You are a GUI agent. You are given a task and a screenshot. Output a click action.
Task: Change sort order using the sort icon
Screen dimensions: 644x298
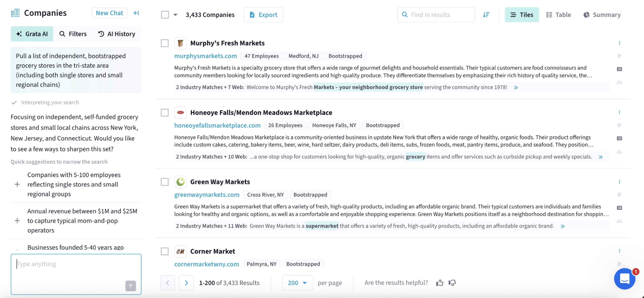486,14
